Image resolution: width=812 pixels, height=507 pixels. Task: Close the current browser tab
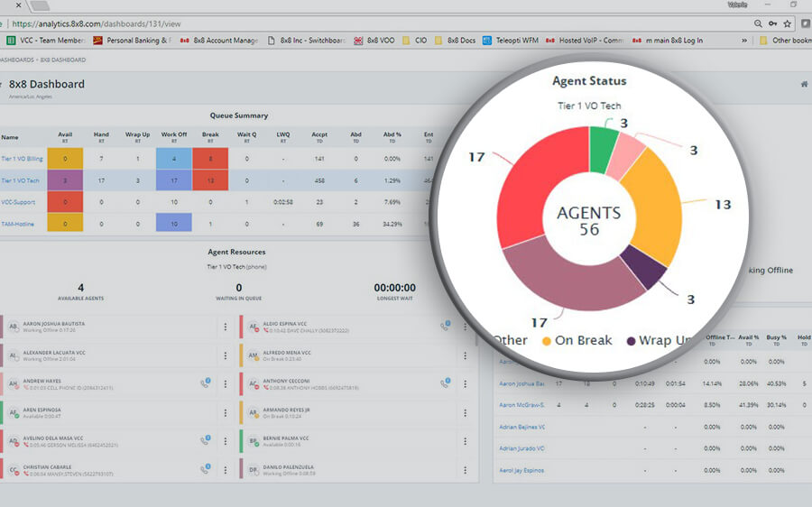tap(19, 5)
